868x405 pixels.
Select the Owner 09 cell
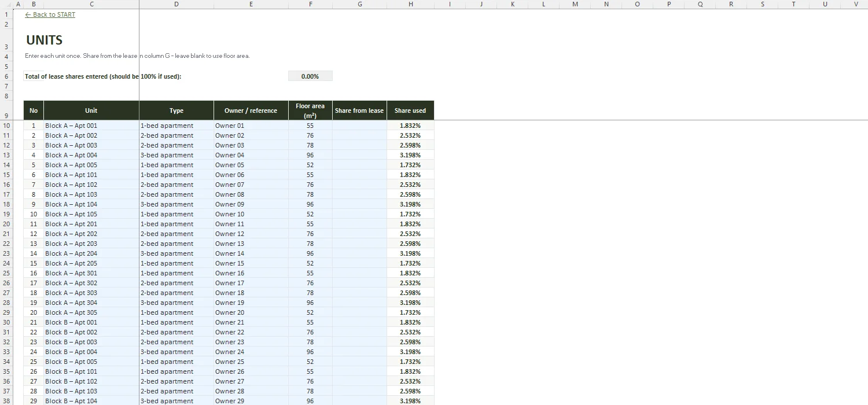pos(251,204)
